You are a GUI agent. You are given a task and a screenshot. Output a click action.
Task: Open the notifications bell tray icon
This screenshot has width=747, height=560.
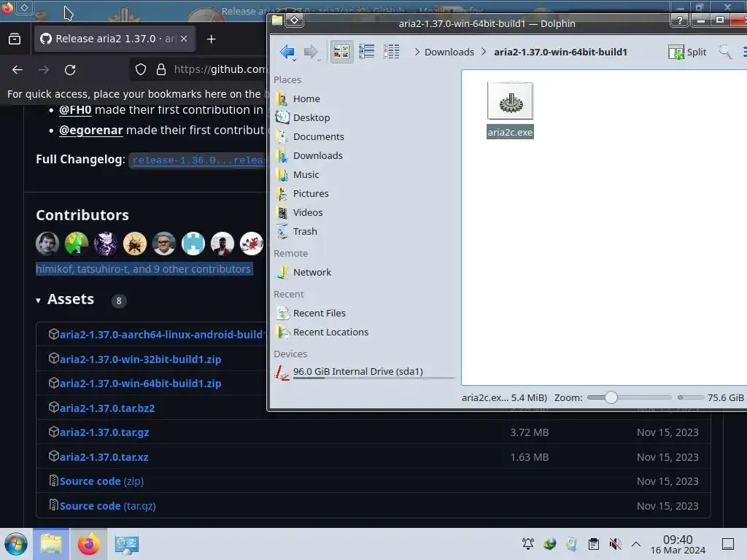(528, 544)
